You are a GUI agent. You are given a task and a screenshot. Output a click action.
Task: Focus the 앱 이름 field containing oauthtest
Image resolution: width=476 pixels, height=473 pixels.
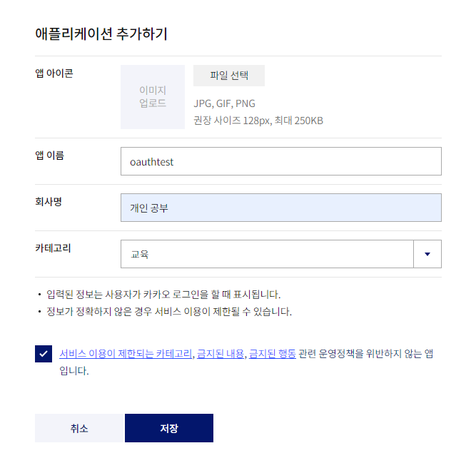click(280, 161)
